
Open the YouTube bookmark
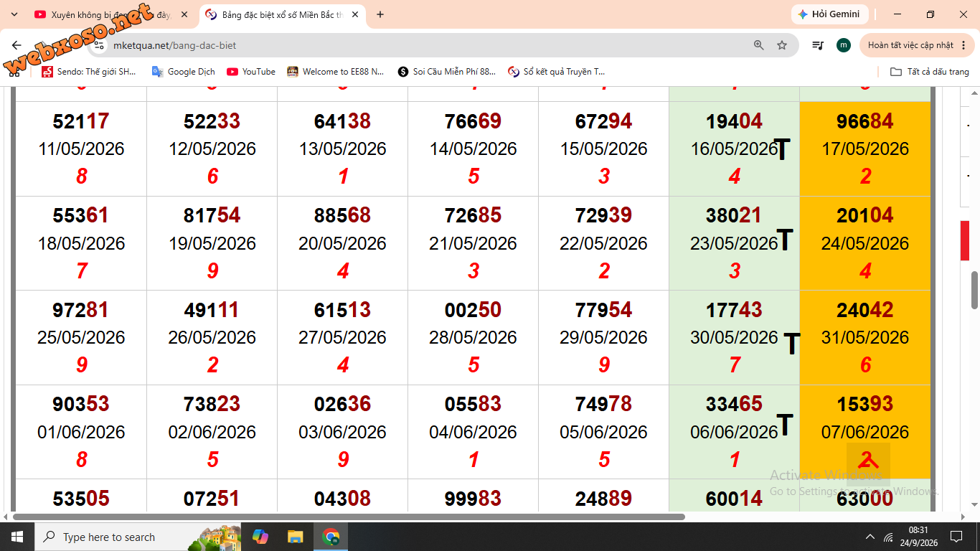pyautogui.click(x=251, y=72)
